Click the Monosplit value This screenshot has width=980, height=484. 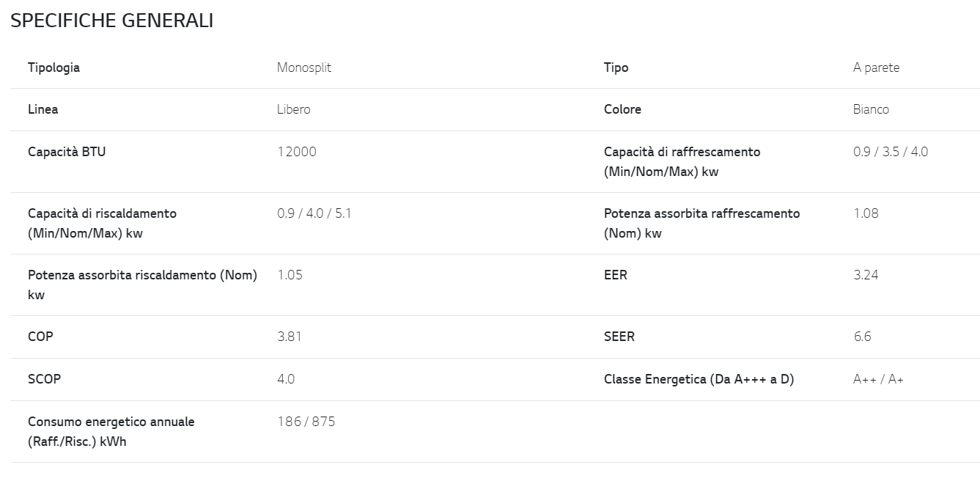[304, 67]
